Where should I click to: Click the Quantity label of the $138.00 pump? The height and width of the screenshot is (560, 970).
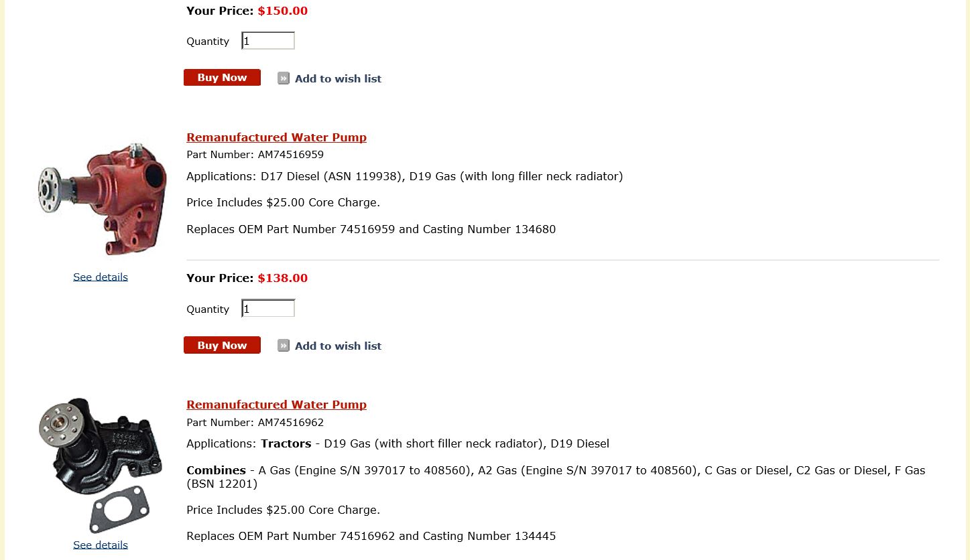coord(208,309)
